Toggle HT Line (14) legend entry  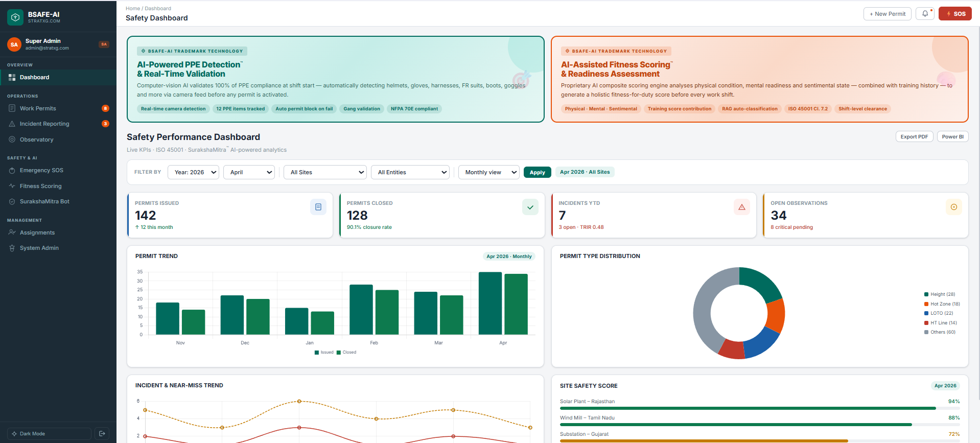[x=941, y=323]
